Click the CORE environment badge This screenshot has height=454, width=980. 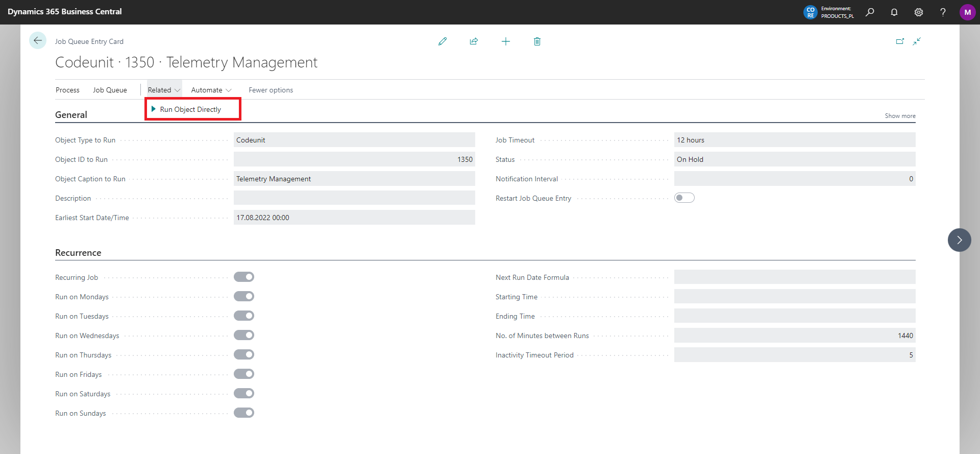point(810,12)
